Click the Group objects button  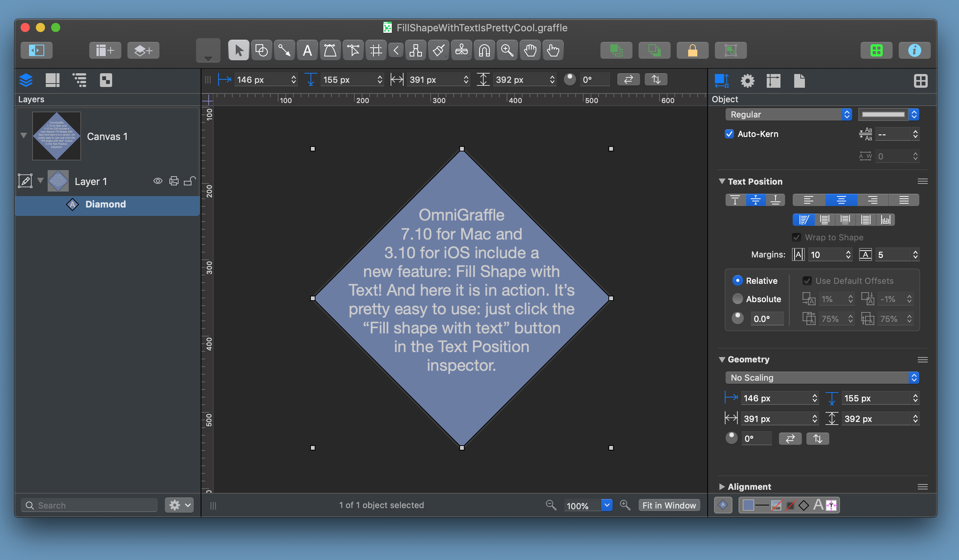(731, 50)
